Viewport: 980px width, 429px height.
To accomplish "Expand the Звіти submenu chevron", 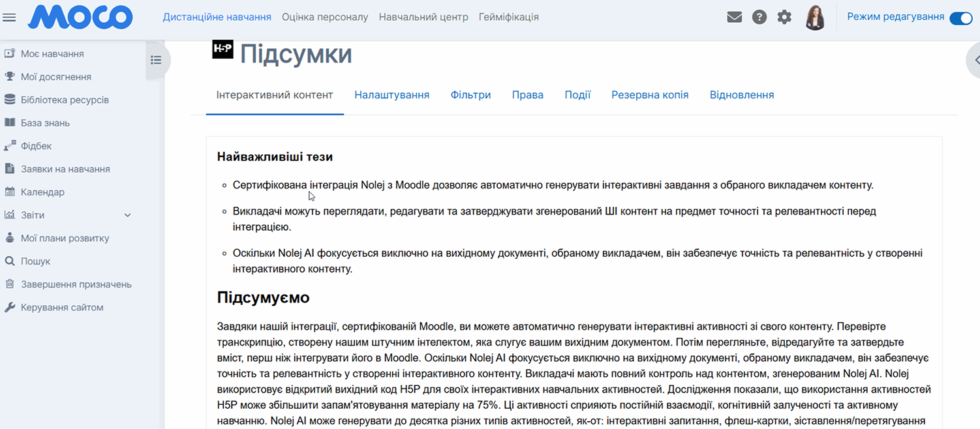I will pos(128,215).
